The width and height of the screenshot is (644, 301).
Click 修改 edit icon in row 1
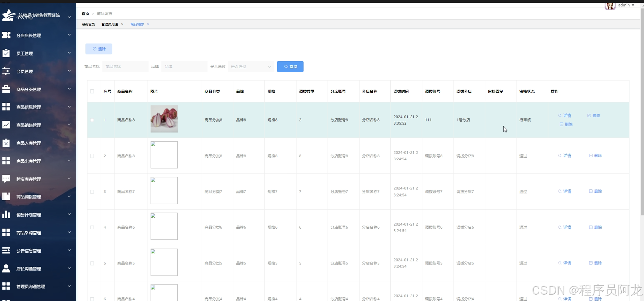589,115
